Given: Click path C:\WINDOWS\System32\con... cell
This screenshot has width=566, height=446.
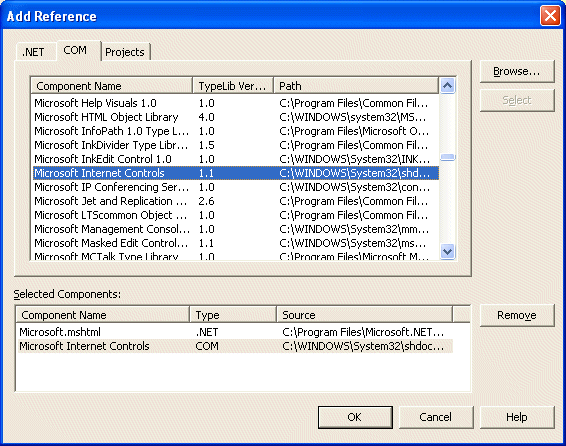Looking at the screenshot, I should click(354, 187).
